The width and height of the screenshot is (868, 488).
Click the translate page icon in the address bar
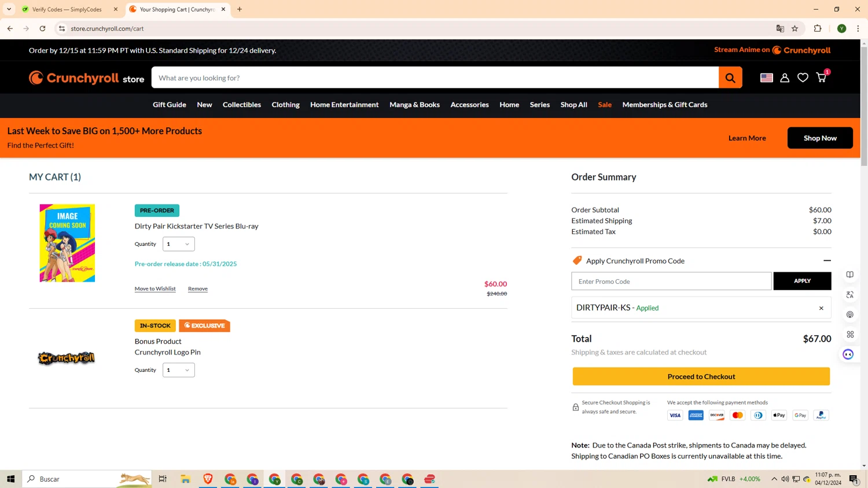(780, 28)
